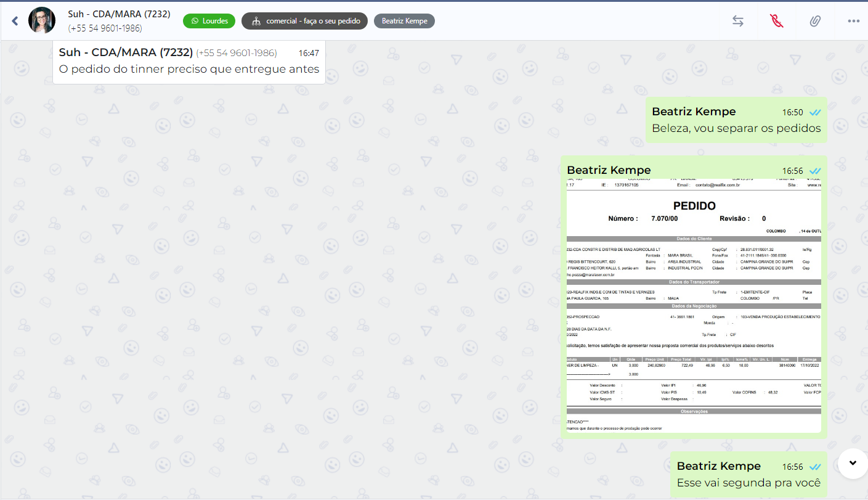Click the read receipt on the PEDIDO image message
The height and width of the screenshot is (500, 868).
(x=815, y=171)
